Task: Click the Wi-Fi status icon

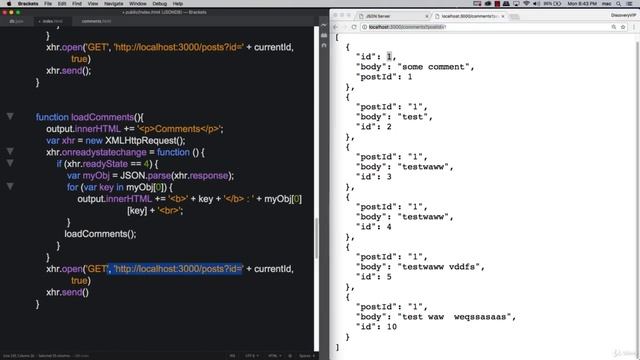Action: (526, 4)
